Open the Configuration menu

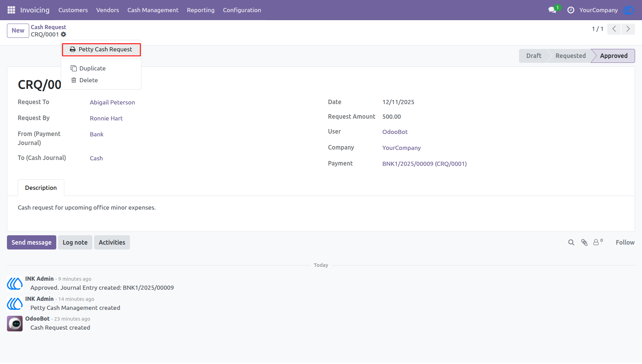(242, 10)
